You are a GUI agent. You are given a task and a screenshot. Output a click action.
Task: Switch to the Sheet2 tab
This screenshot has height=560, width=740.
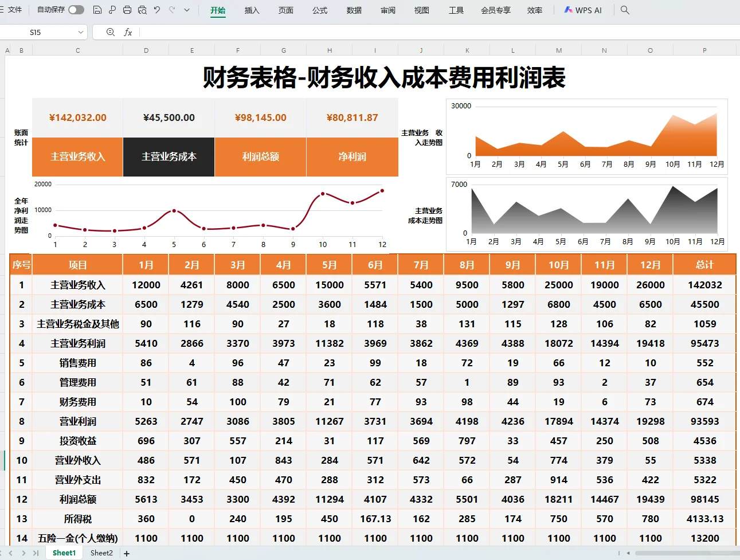[x=101, y=553]
